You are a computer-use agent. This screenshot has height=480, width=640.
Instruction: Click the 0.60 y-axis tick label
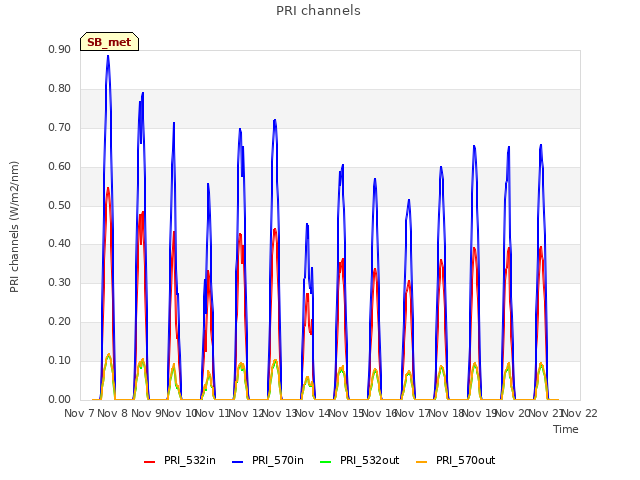click(60, 166)
